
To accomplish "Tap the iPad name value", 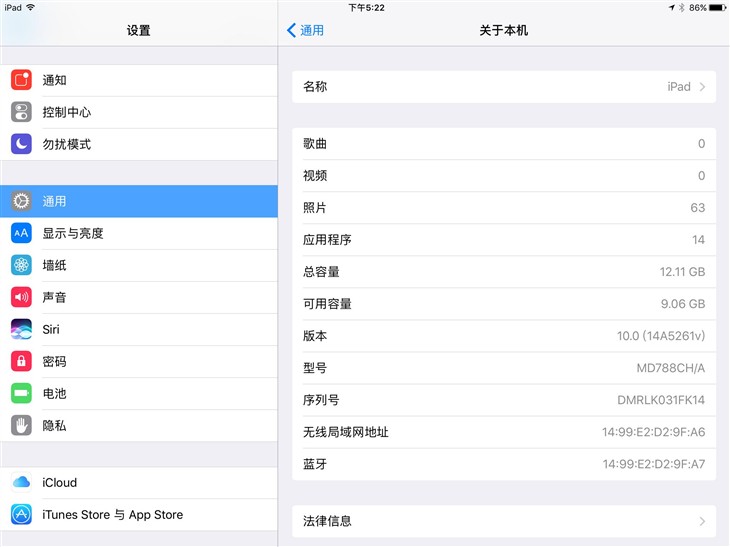I will [x=679, y=87].
